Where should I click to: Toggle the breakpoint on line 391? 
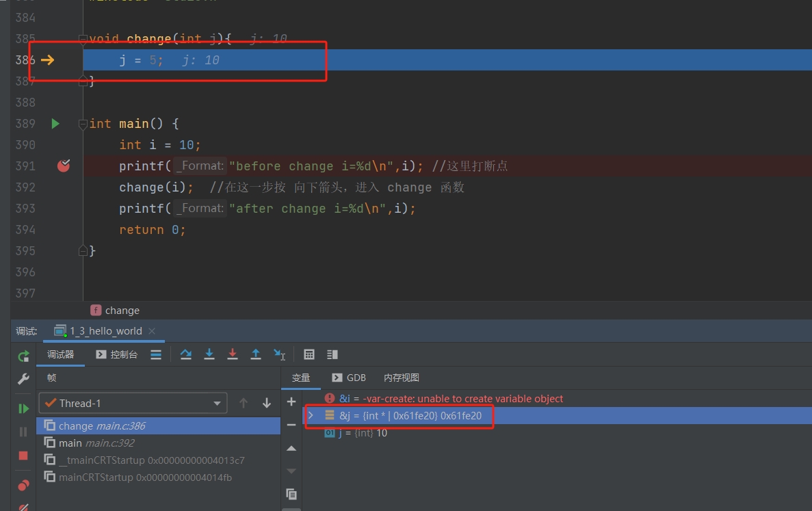[x=64, y=166]
